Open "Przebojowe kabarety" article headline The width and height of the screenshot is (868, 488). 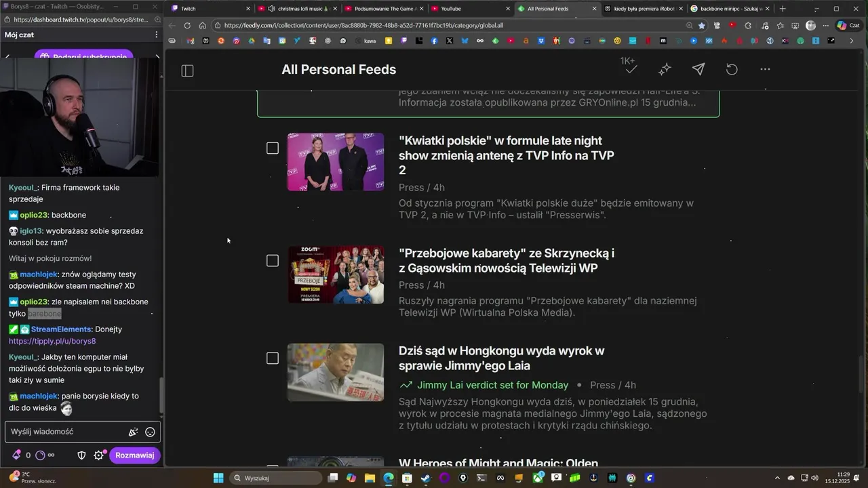coord(507,260)
